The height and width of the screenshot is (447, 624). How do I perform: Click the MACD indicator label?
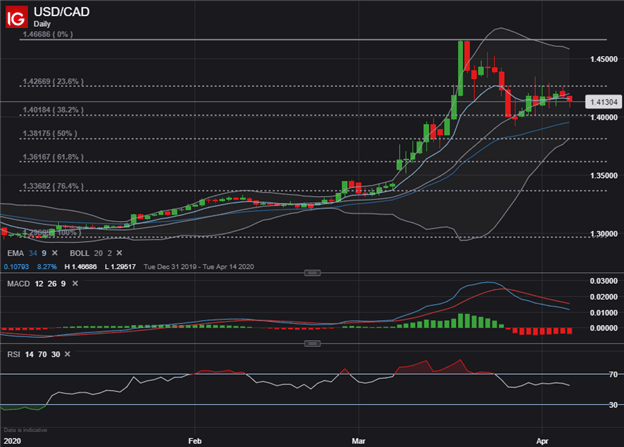18,284
